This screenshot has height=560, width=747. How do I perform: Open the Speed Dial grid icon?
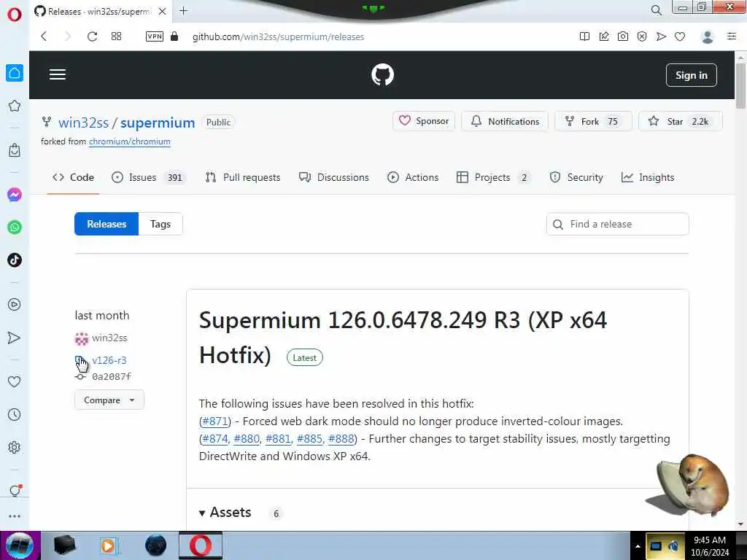point(116,36)
